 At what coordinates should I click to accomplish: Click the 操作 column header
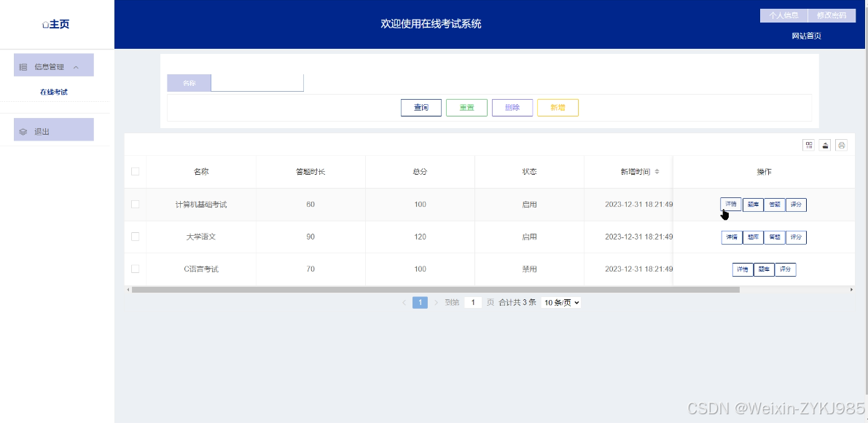tap(764, 172)
